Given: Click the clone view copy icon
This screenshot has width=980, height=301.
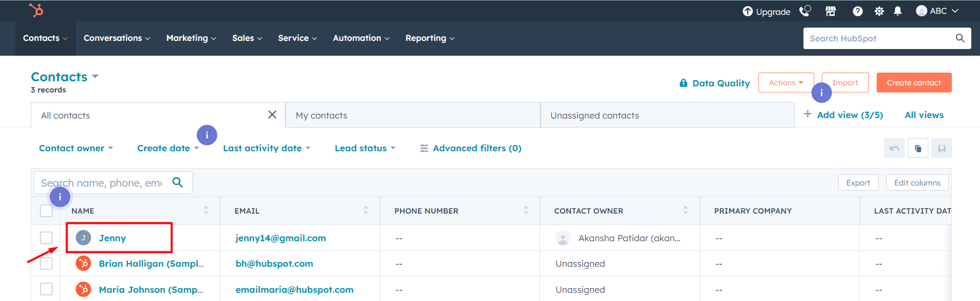Looking at the screenshot, I should [918, 148].
